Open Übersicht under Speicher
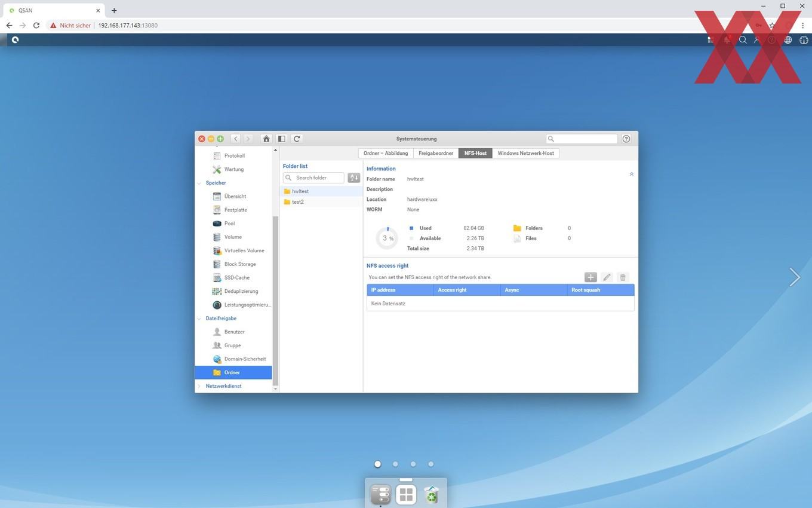Image resolution: width=812 pixels, height=508 pixels. 235,196
